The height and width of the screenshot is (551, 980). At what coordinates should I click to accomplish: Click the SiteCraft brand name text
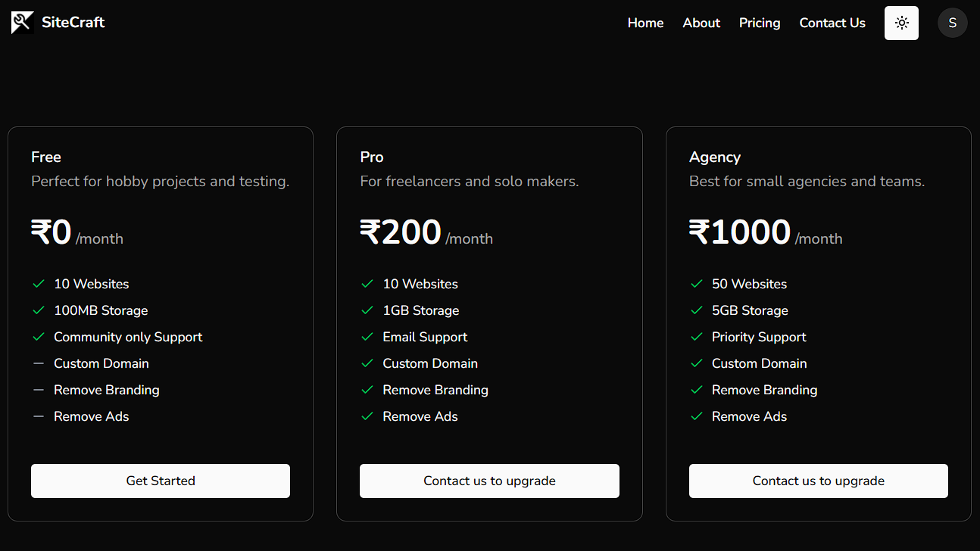[x=73, y=23]
